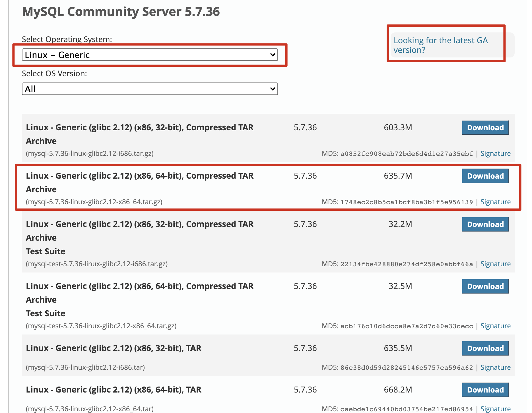Click MD5 hash caebde1c69440bd03754be217ed86954

tap(407, 409)
